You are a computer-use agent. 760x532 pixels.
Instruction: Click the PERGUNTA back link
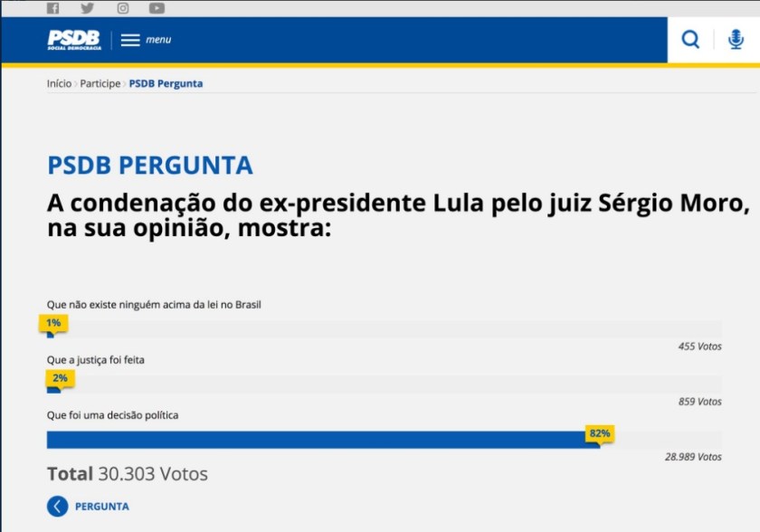pyautogui.click(x=101, y=507)
